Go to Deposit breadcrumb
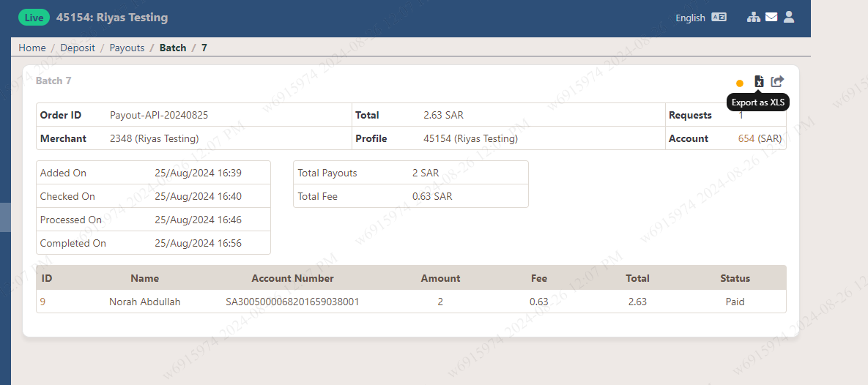 click(78, 48)
